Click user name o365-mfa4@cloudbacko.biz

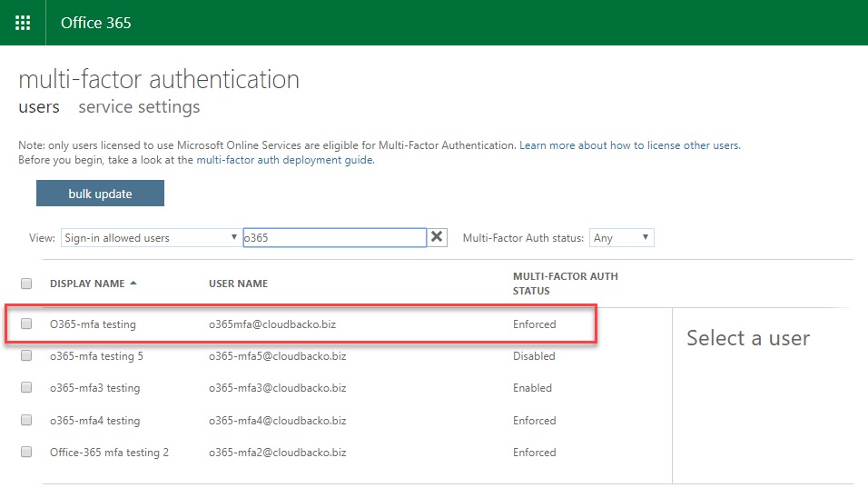[277, 421]
